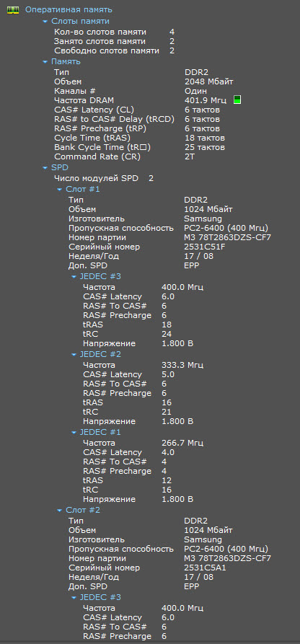Viewport: 300px width, 644px height.
Task: Select the CAS# Latency (CL) row
Action: [137, 110]
